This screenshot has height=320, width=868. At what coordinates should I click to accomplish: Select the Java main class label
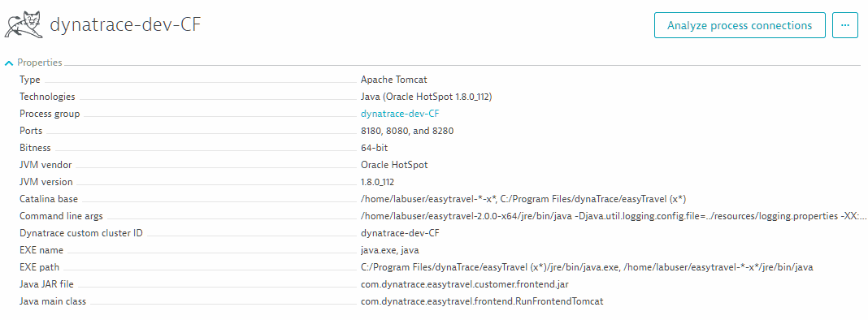tap(53, 302)
